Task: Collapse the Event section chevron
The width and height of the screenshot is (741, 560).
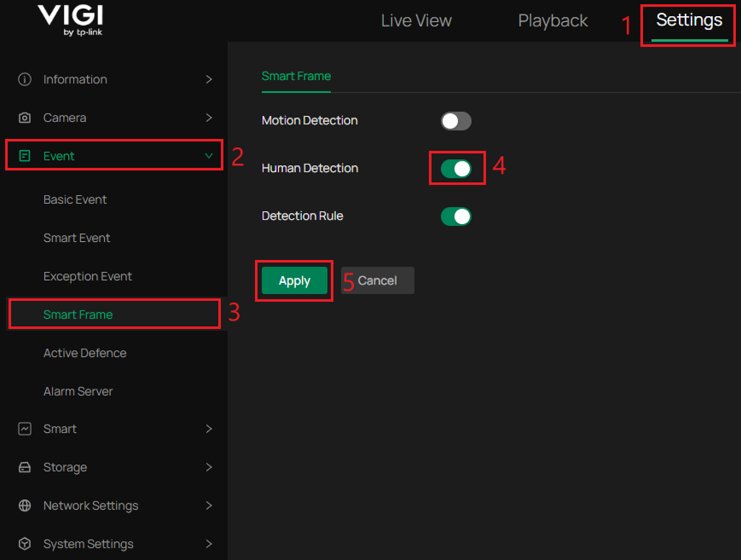Action: [209, 156]
